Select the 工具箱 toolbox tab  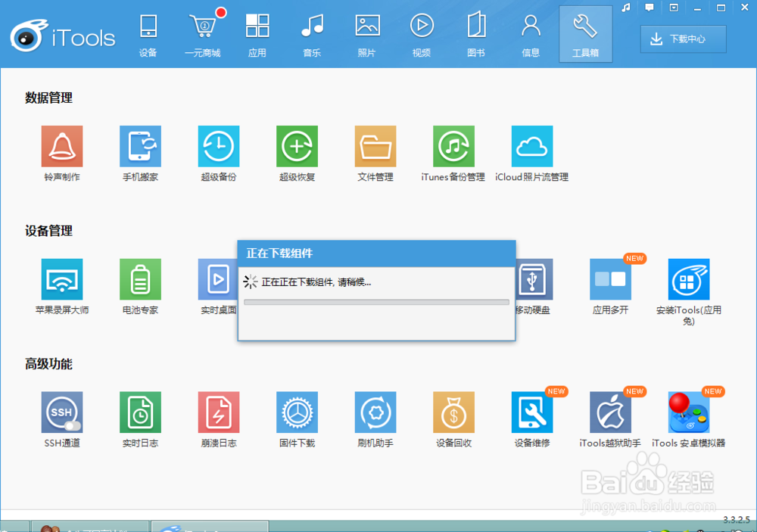tap(586, 34)
